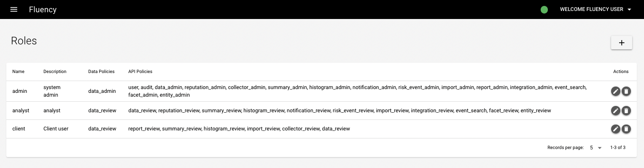644x168 pixels.
Task: Click the dropdown arrow beside username
Action: tap(630, 10)
